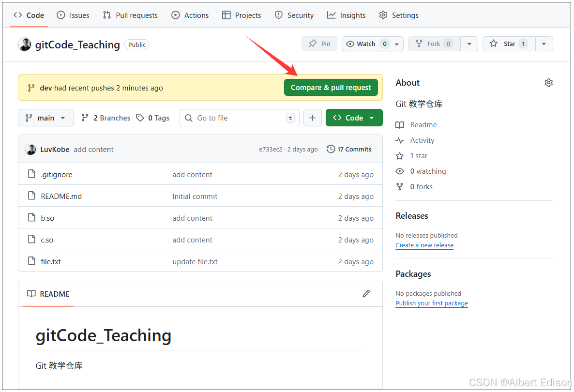
Task: Open the main branch selector dropdown
Action: pos(46,118)
